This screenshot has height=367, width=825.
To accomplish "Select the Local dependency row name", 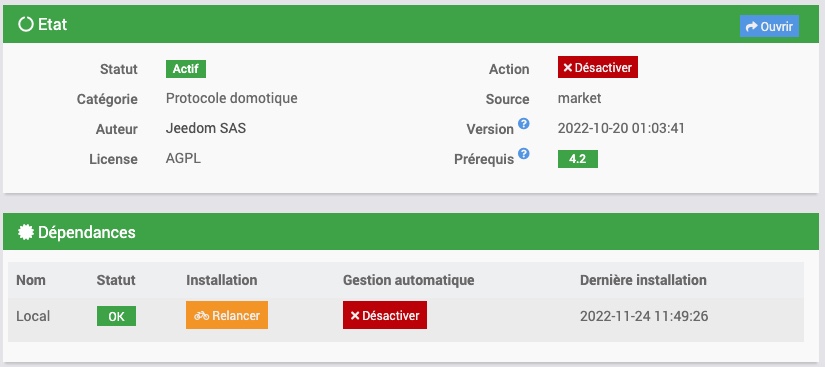I will click(33, 317).
